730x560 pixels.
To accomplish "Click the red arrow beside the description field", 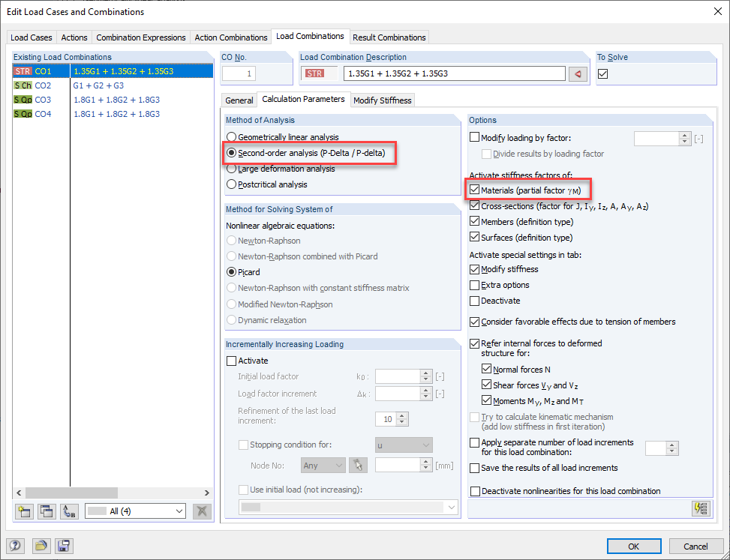I will point(576,73).
